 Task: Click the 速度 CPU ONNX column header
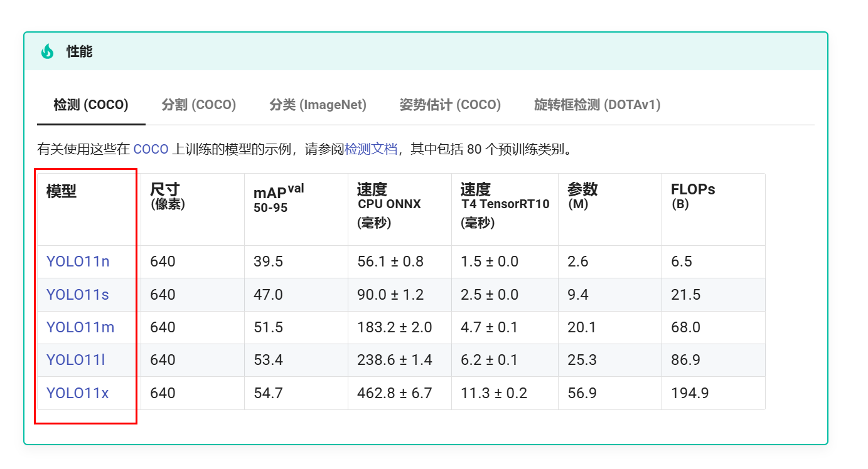[x=389, y=204]
